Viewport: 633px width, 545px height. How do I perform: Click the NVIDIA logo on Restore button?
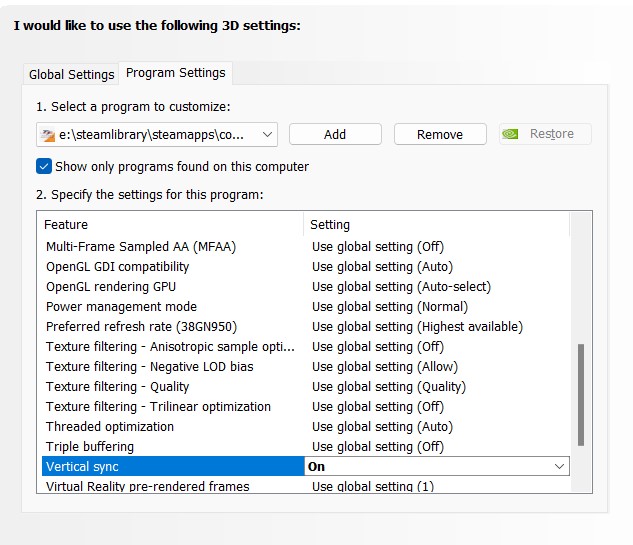tap(511, 134)
